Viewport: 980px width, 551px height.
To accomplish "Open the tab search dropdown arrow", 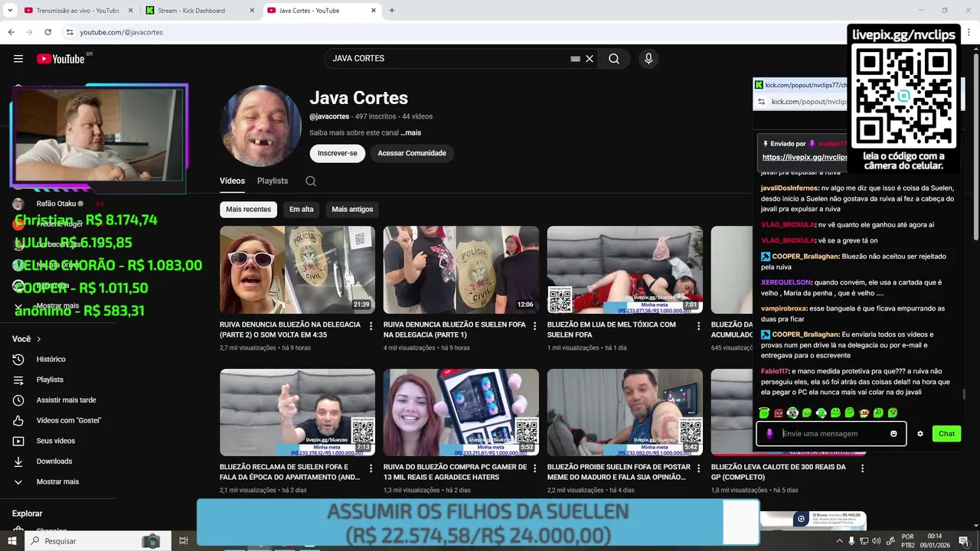I will 10,11.
